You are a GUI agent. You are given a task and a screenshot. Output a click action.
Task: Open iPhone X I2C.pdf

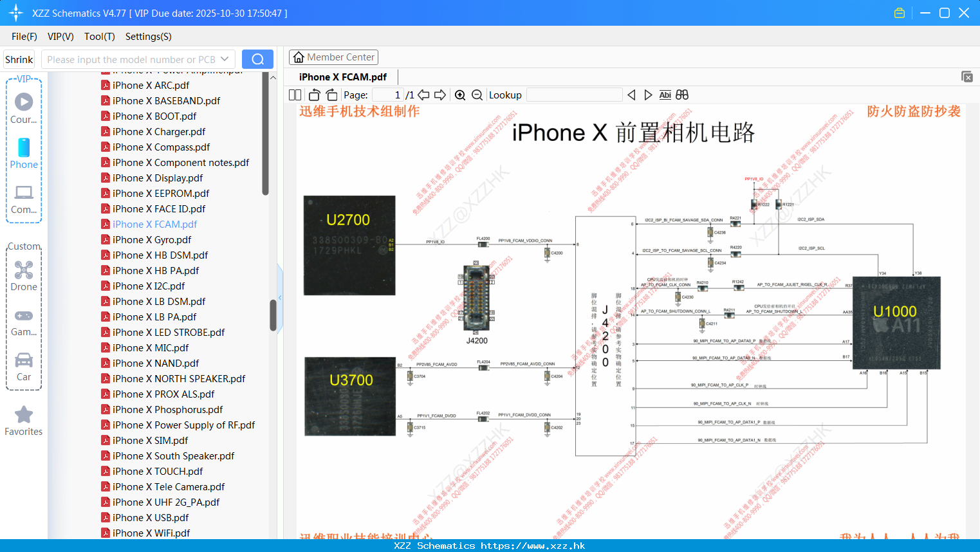coord(149,286)
